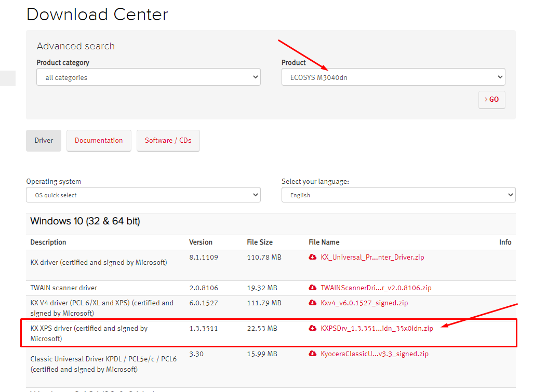The height and width of the screenshot is (392, 547).
Task: Click the 19.32 MB file size
Action: point(262,288)
